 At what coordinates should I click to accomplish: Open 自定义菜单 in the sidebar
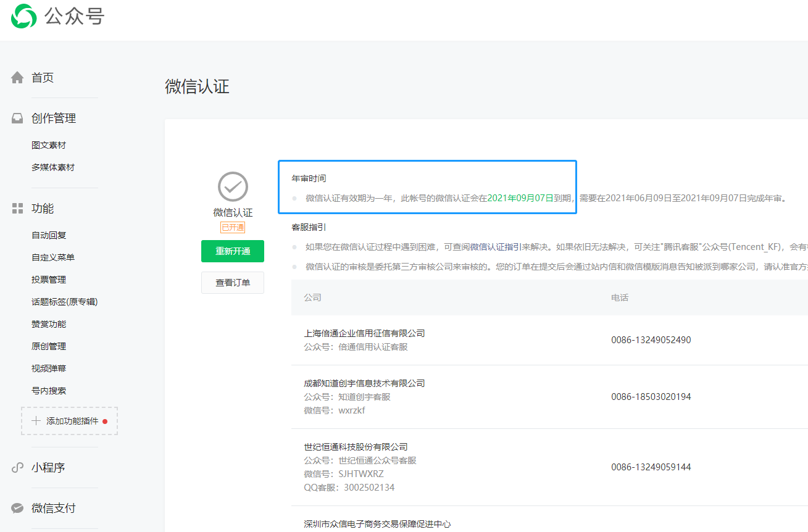click(53, 257)
